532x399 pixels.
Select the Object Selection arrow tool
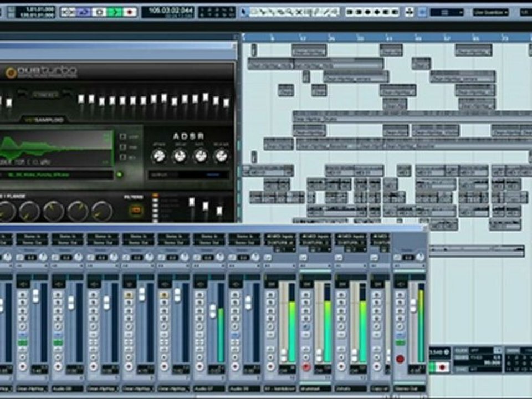click(244, 12)
